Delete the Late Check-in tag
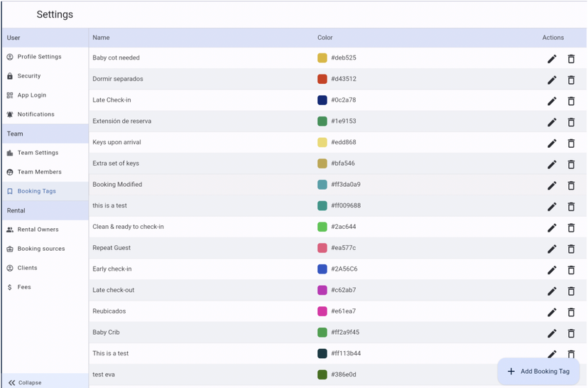 click(x=571, y=101)
